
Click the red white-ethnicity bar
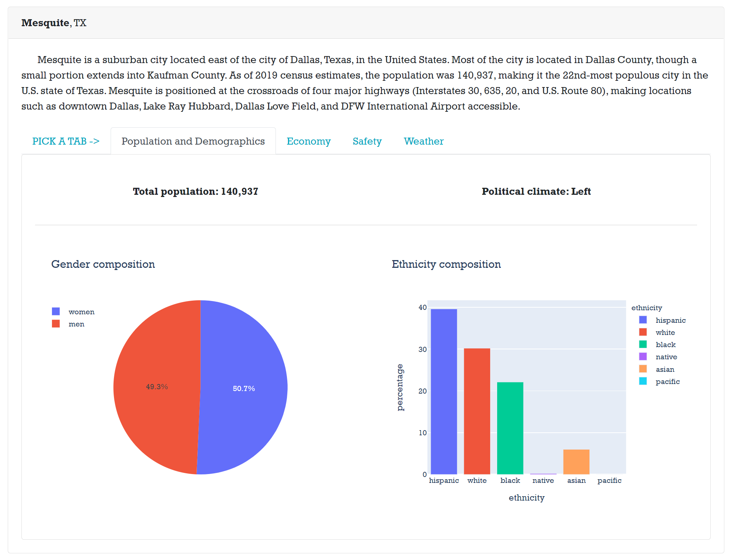click(477, 411)
